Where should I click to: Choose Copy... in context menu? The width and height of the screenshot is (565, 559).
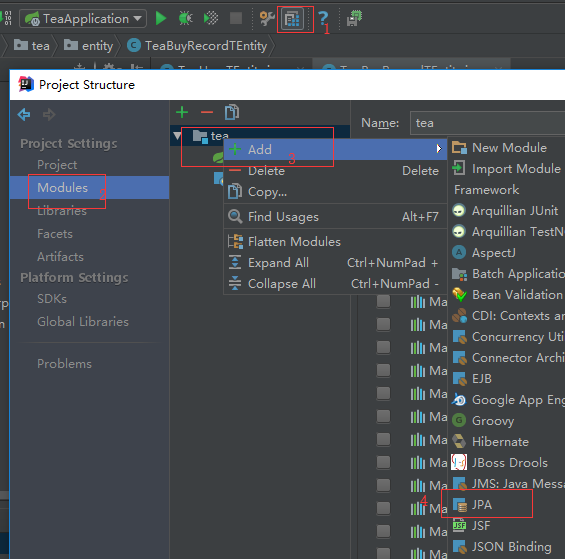click(x=335, y=192)
